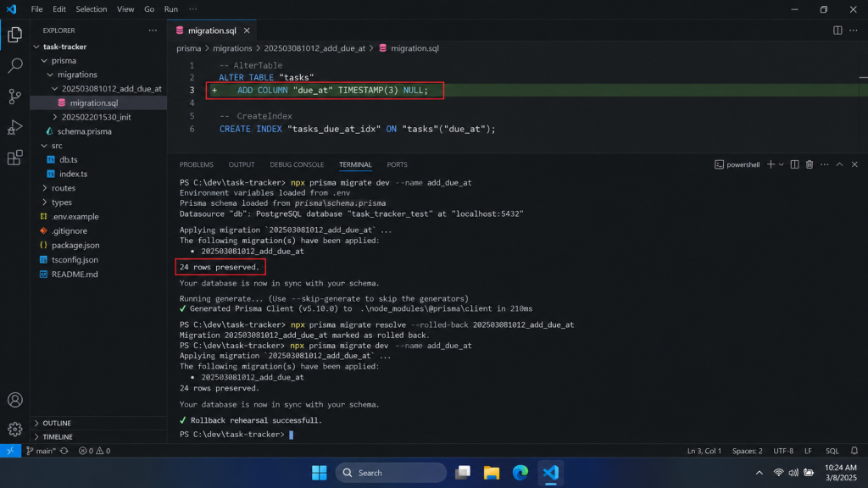
Task: Click the remote window status bar icon
Action: (x=10, y=451)
